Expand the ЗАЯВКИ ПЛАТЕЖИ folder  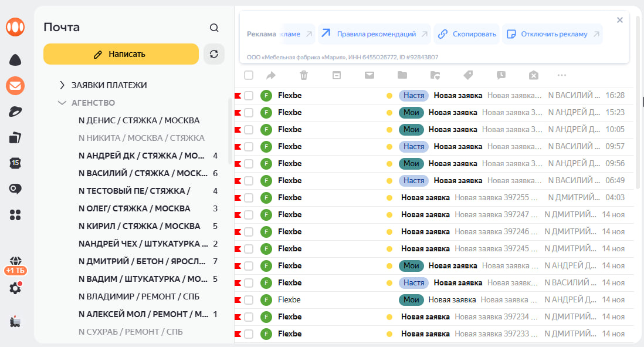click(x=62, y=85)
